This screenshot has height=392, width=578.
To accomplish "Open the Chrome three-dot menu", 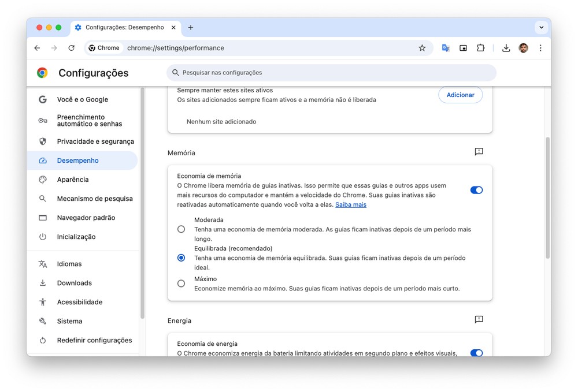I will coord(540,48).
